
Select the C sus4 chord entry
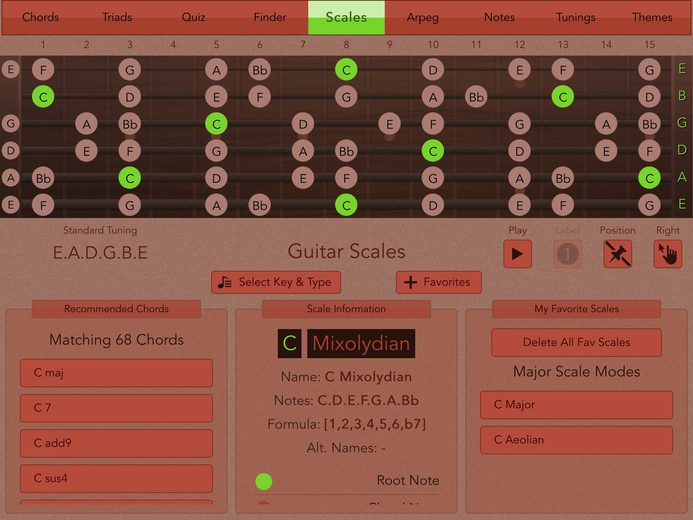click(116, 478)
